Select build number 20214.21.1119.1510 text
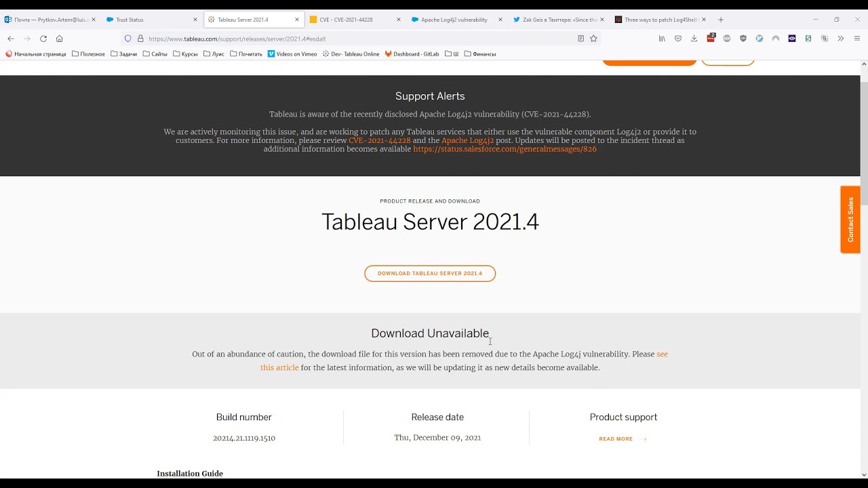Screen dimensions: 868x488 pyautogui.click(x=244, y=439)
